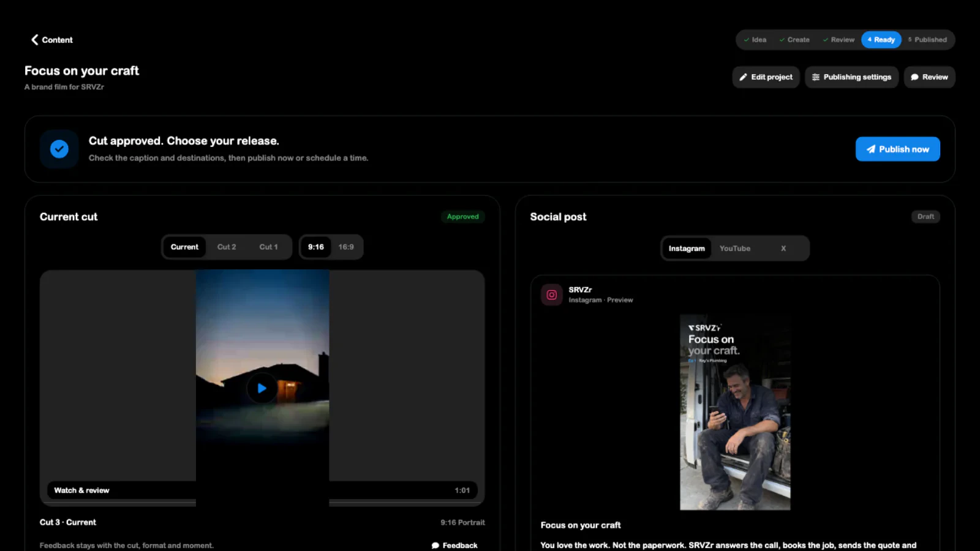The height and width of the screenshot is (551, 980).
Task: Select the Create step in progress tracker
Action: pos(794,40)
